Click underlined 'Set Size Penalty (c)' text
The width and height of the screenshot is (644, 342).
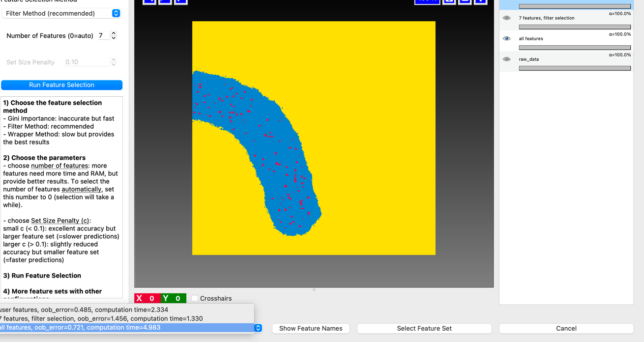point(61,221)
